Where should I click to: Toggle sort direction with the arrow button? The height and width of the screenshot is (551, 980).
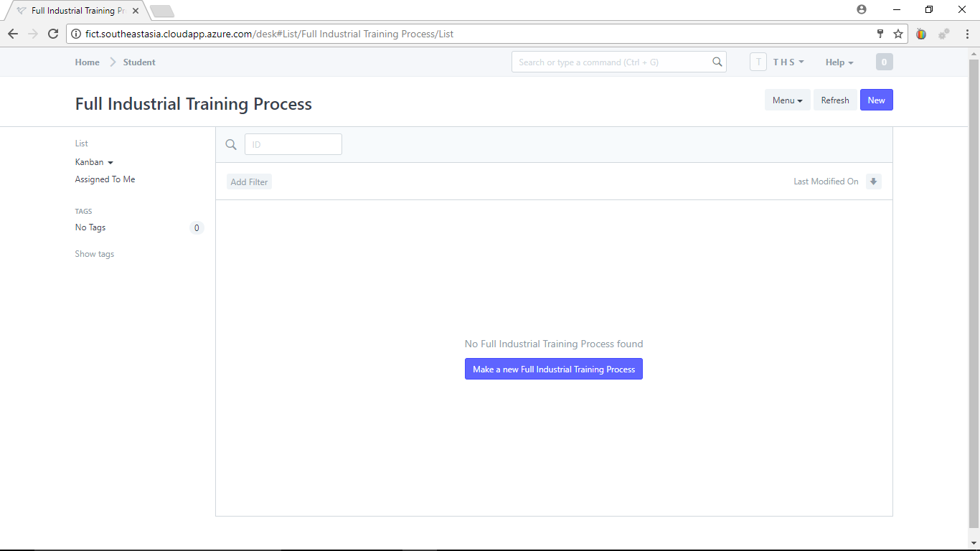coord(873,182)
